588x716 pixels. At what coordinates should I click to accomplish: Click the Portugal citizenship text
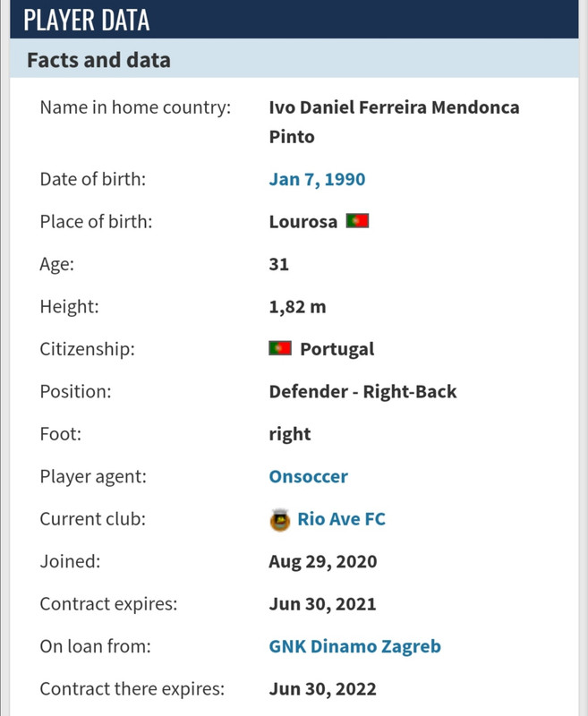point(337,349)
